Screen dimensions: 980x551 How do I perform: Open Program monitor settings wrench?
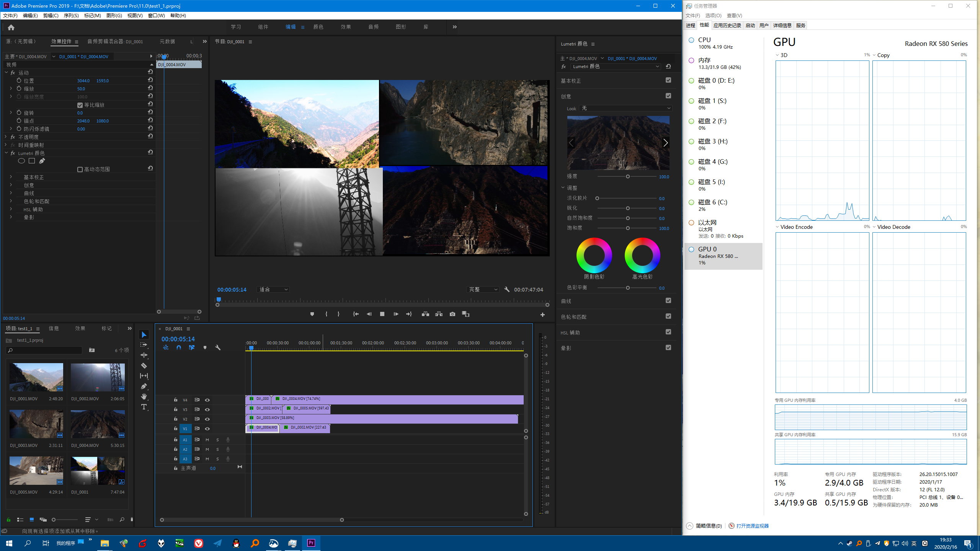click(x=507, y=290)
